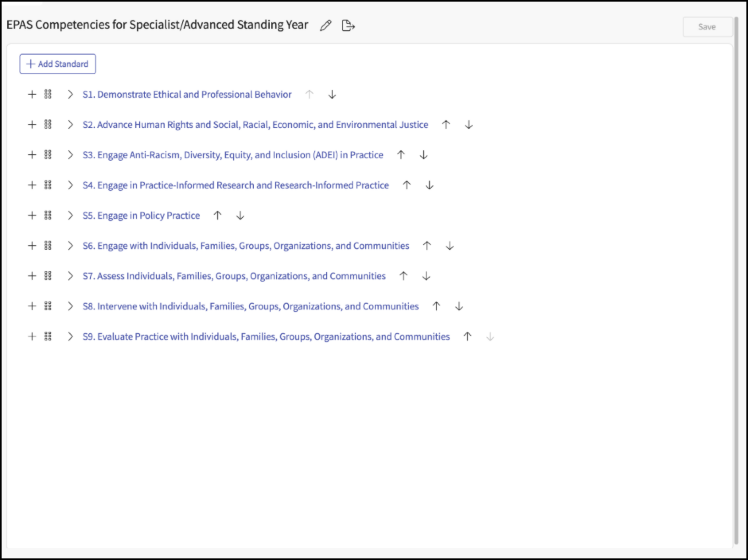Click the drag handle grip on the S6 row
The image size is (748, 560).
pos(48,245)
